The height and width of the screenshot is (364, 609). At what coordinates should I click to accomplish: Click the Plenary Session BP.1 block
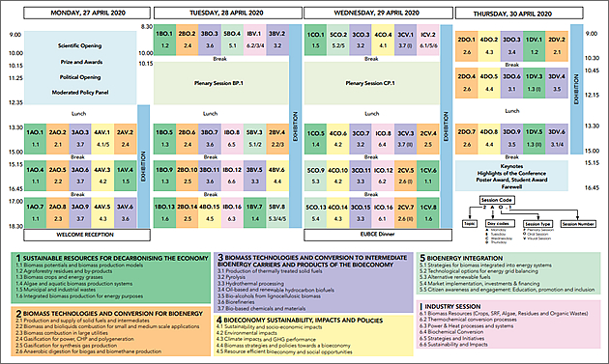(221, 83)
